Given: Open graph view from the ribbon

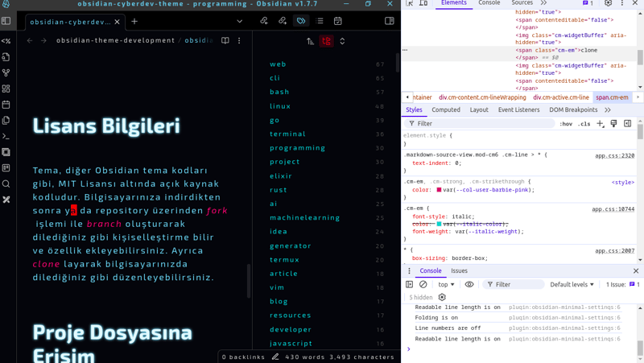Looking at the screenshot, I should pos(6,72).
